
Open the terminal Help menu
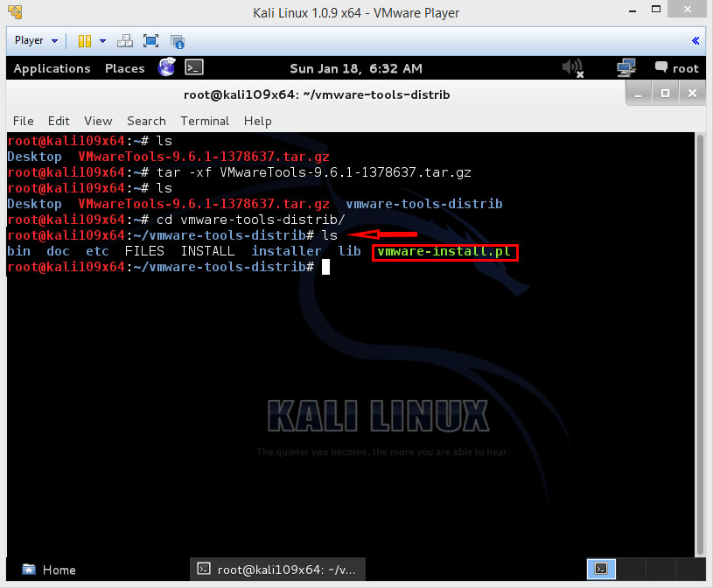[257, 121]
